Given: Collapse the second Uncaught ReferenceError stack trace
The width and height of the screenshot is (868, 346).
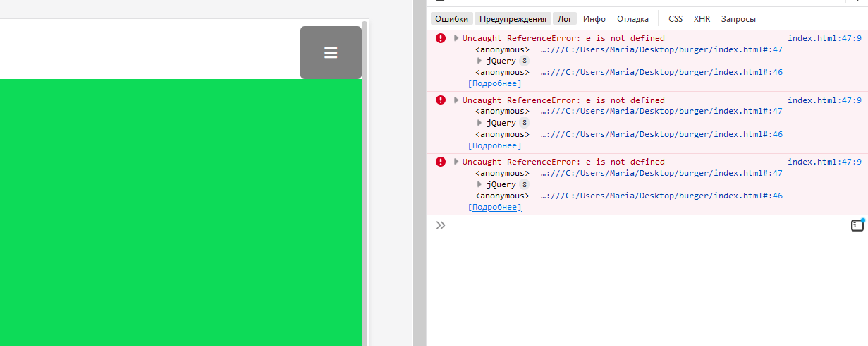Looking at the screenshot, I should tap(456, 100).
